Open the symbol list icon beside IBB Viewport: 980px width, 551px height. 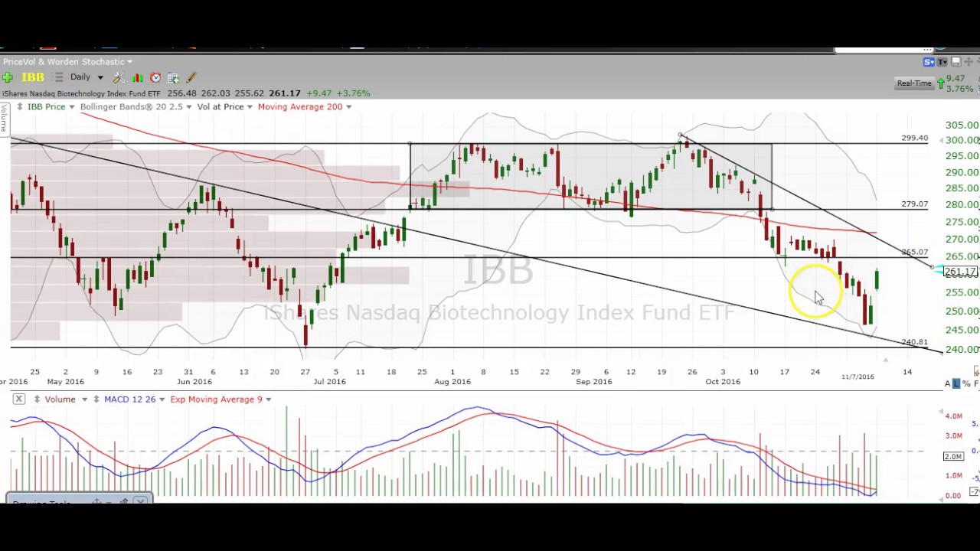click(58, 77)
